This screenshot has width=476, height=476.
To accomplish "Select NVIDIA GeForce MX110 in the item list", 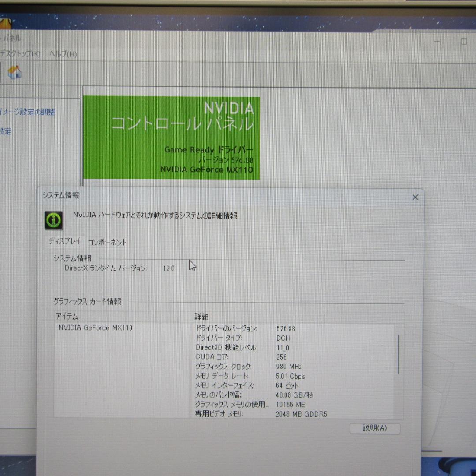I will 93,327.
